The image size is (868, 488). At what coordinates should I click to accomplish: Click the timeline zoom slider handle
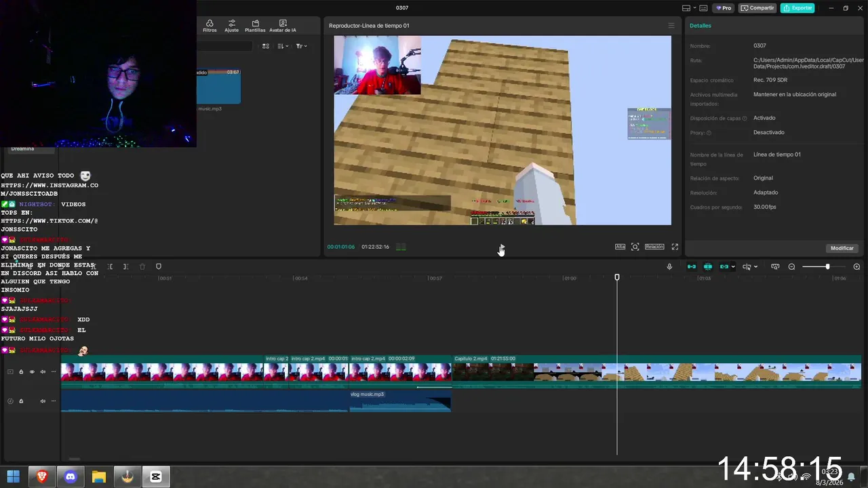tap(827, 266)
